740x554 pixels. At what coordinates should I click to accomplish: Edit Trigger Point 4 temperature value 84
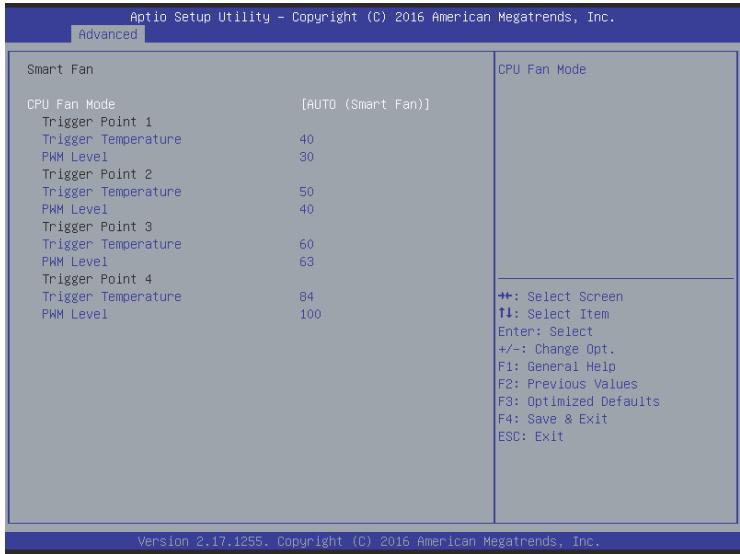click(306, 297)
